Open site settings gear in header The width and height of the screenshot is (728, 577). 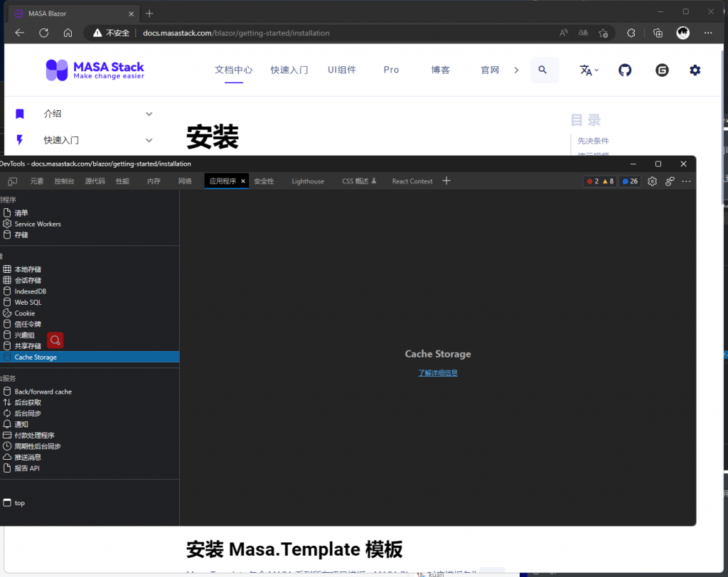point(695,70)
